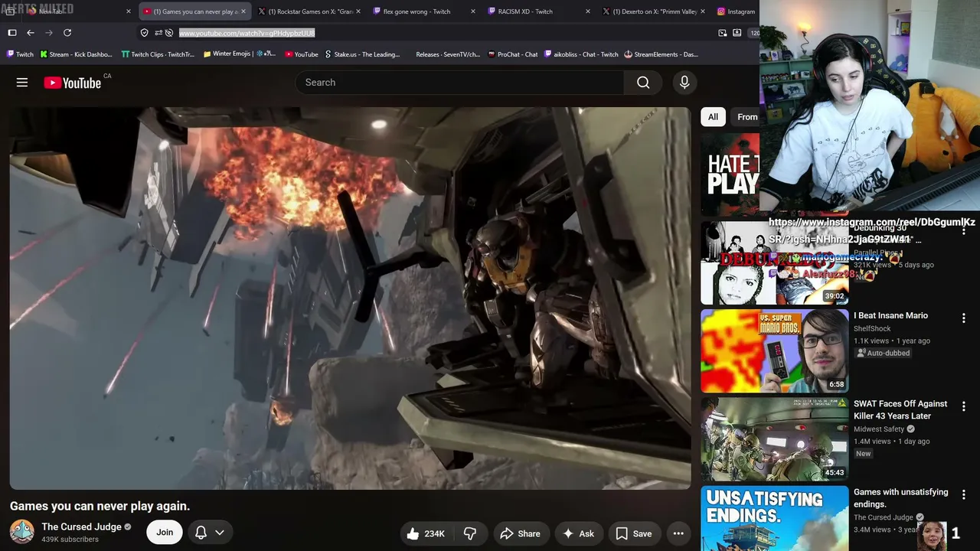Open the SWAT Faces Off Against Killer thumbnail
The height and width of the screenshot is (551, 980).
click(775, 439)
